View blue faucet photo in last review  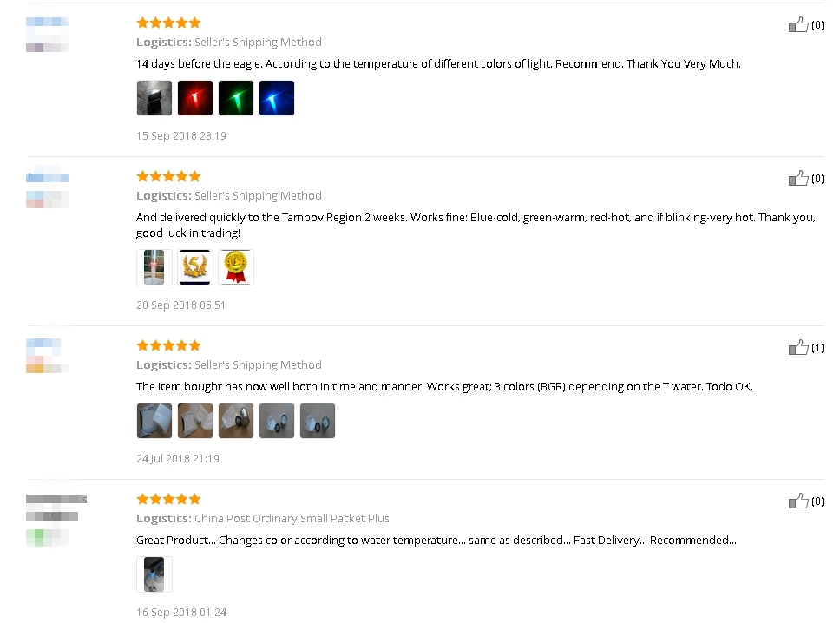(154, 574)
